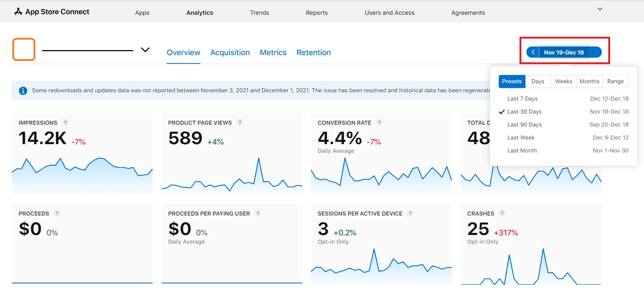Open Apps in the top navigation
This screenshot has height=302, width=644.
(x=142, y=13)
